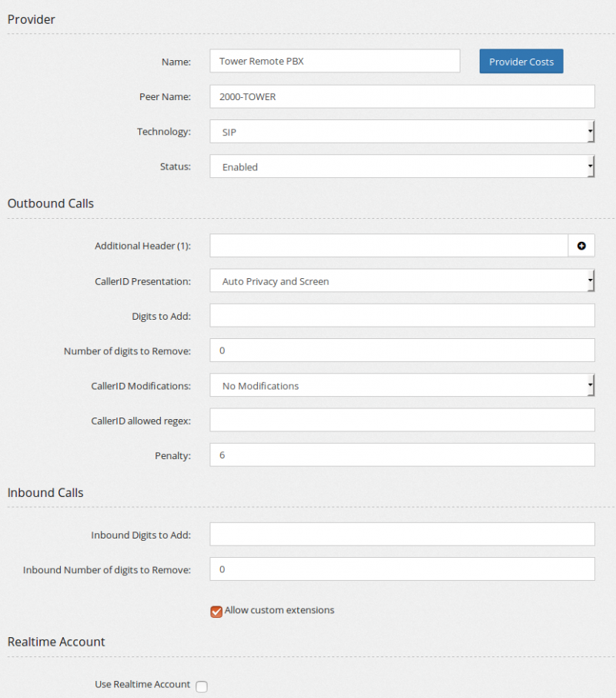The image size is (616, 698).
Task: Click the Peer Name field showing 2000-TOWER
Action: click(x=402, y=96)
